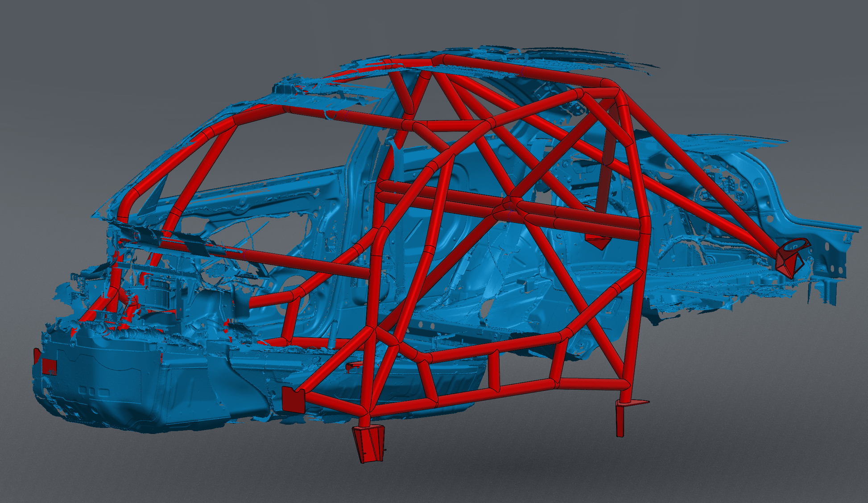Select the short vertical strut between lower side bars
The height and width of the screenshot is (503, 868).
pos(493,370)
